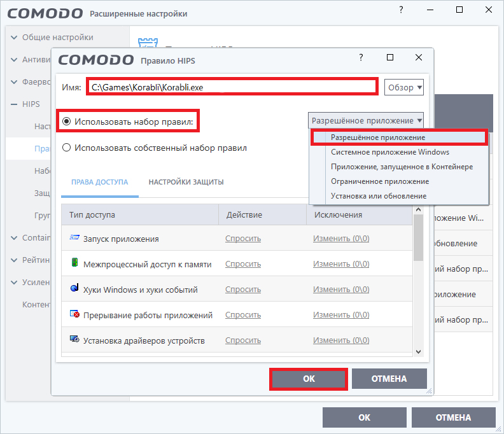Click ОТМЕНА in the Расширенные настройки window

pyautogui.click(x=453, y=417)
